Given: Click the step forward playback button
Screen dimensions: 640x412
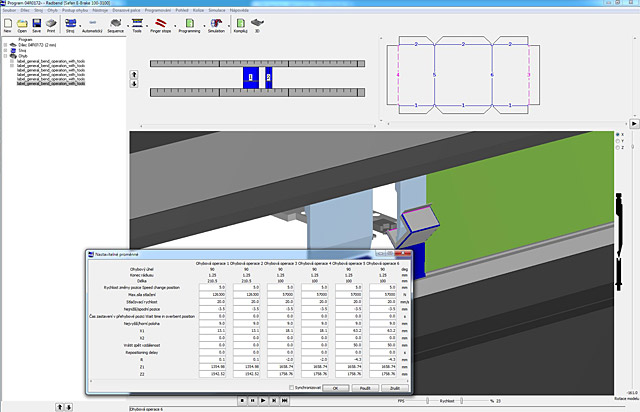Looking at the screenshot, I should click(274, 401).
